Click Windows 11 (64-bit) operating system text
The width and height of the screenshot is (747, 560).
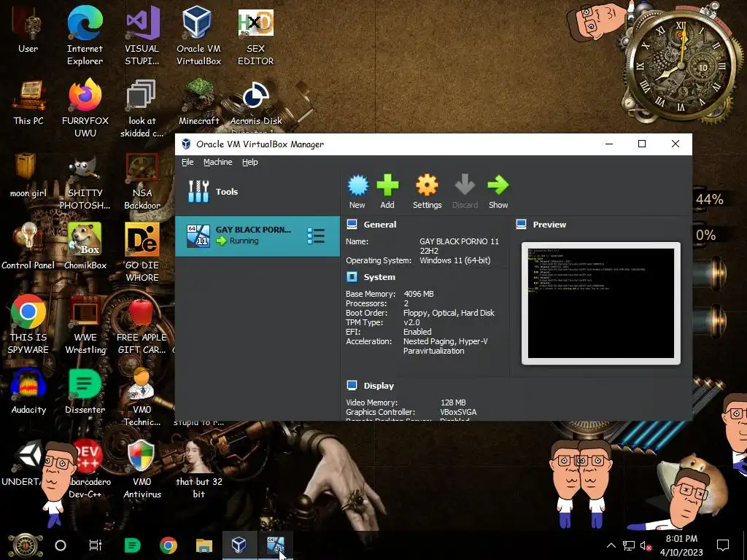(455, 260)
